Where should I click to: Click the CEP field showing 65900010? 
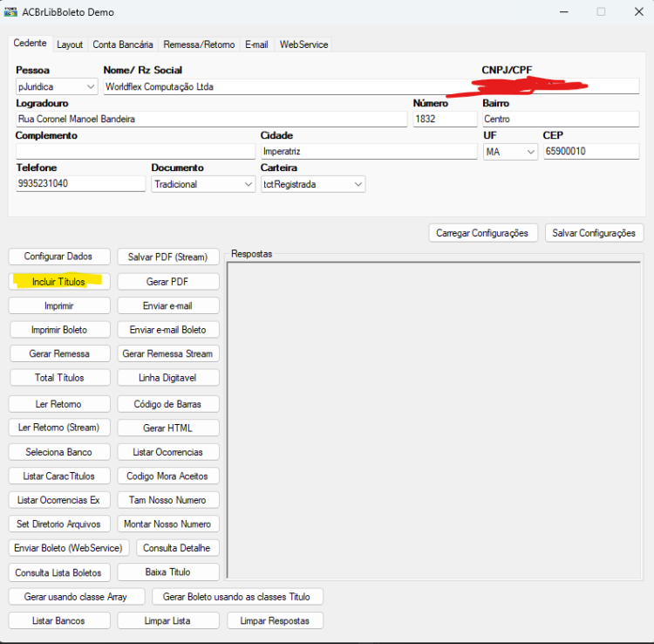pyautogui.click(x=591, y=151)
